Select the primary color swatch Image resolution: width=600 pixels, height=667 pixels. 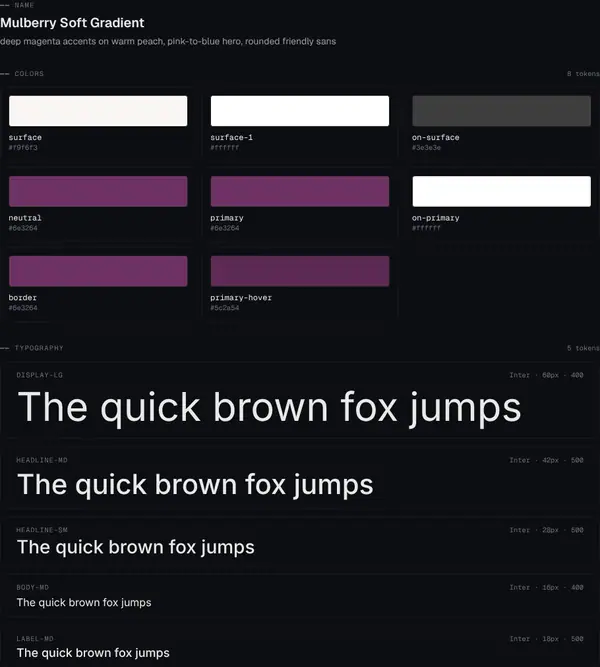coord(300,191)
